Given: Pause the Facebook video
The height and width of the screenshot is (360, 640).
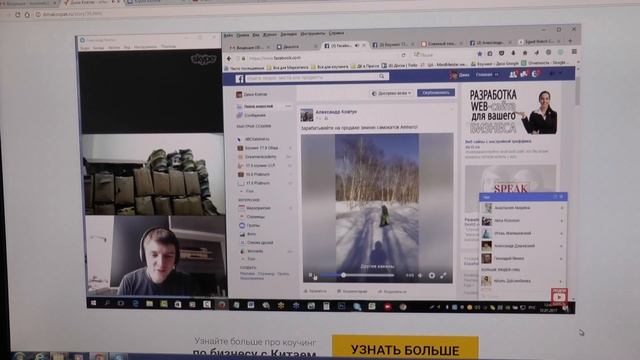Looking at the screenshot, I should pos(311,275).
